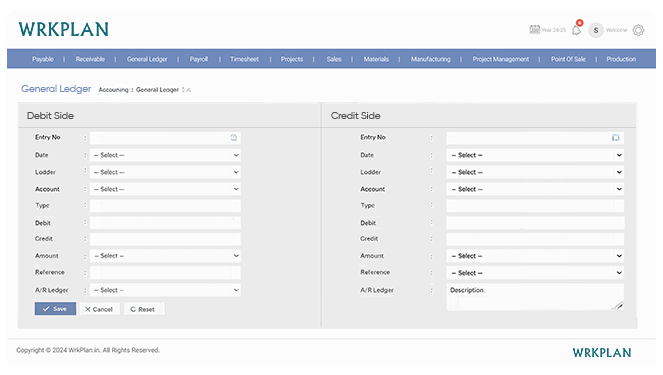The height and width of the screenshot is (375, 663).
Task: Open the General Ledger menu
Action: [147, 59]
